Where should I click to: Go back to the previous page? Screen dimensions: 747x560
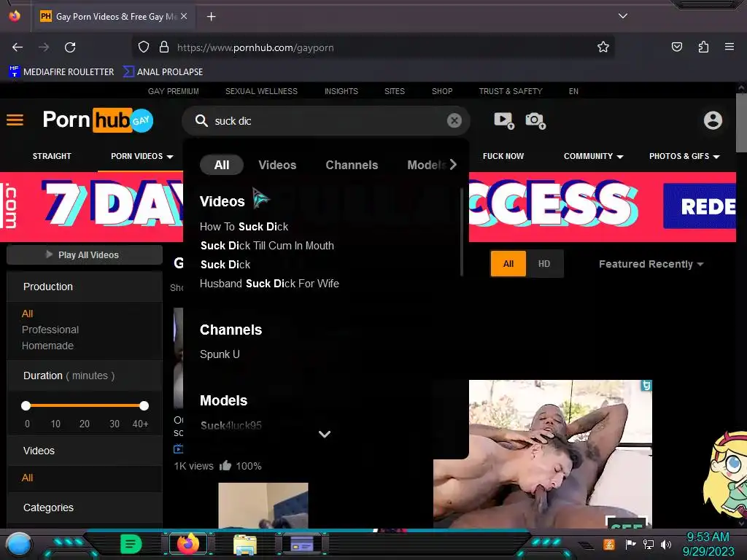tap(18, 47)
